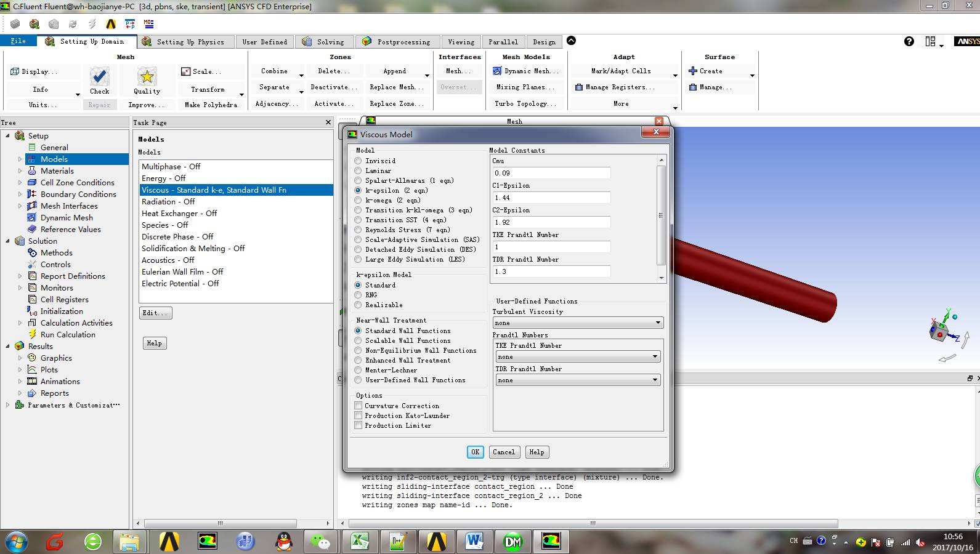The image size is (980, 554).
Task: Expand the Plots tree node
Action: pyautogui.click(x=20, y=369)
